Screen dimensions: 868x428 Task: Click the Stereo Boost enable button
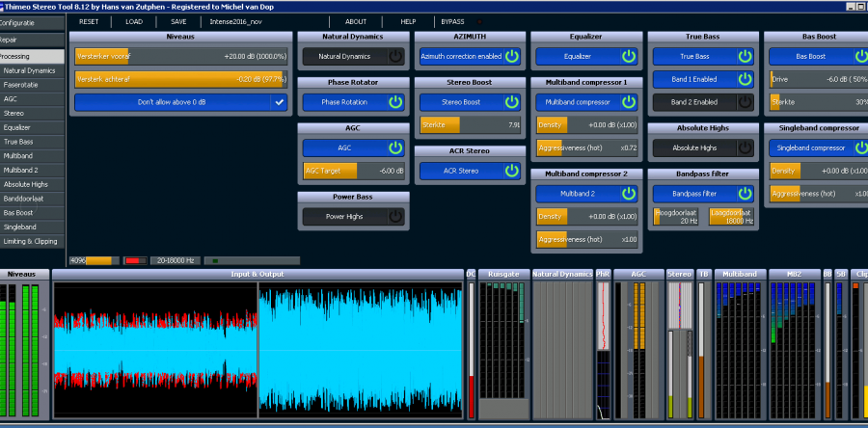pos(470,102)
